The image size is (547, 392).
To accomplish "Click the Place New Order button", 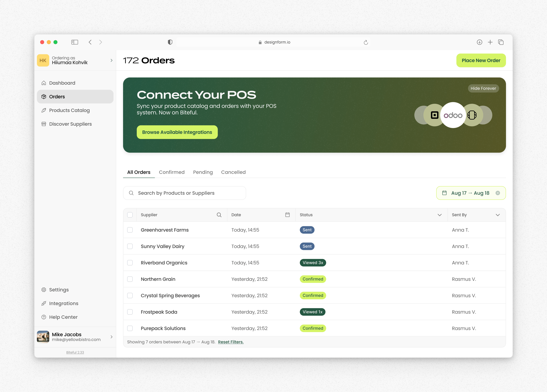I will [481, 60].
